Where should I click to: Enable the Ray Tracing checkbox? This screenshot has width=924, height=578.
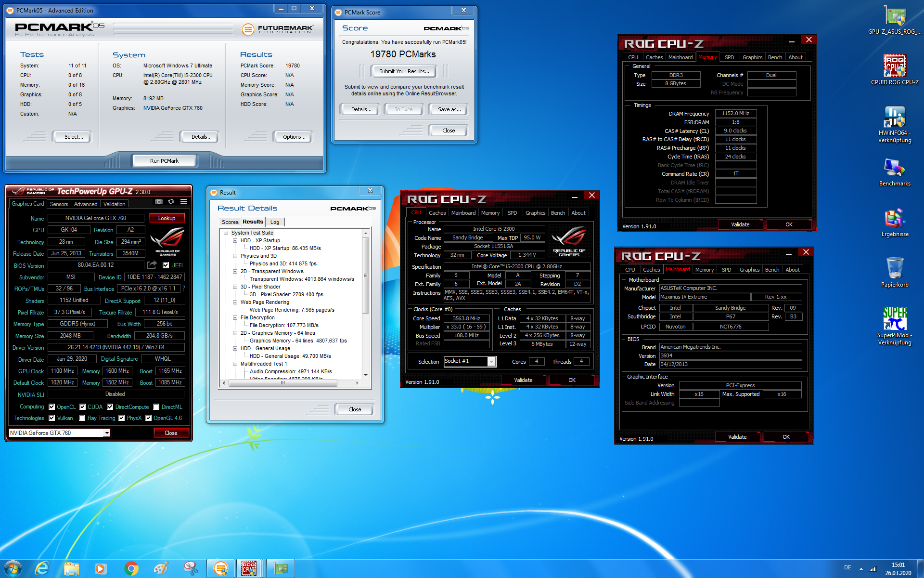[x=82, y=418]
